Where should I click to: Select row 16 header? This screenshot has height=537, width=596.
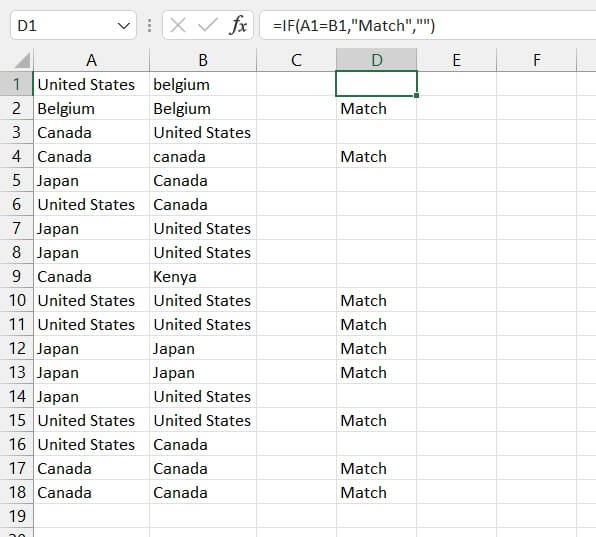point(16,444)
